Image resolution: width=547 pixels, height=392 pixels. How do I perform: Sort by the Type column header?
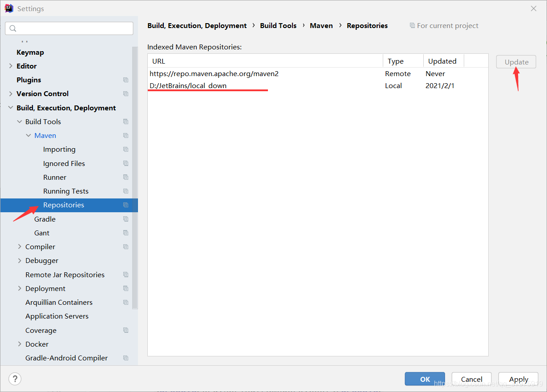tap(403, 61)
